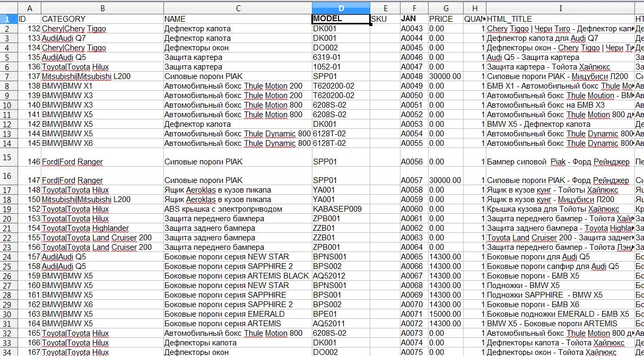Screen dimensions: 644x356
Task: Select Audi|Audi Q7 category cell
Action: click(x=102, y=38)
